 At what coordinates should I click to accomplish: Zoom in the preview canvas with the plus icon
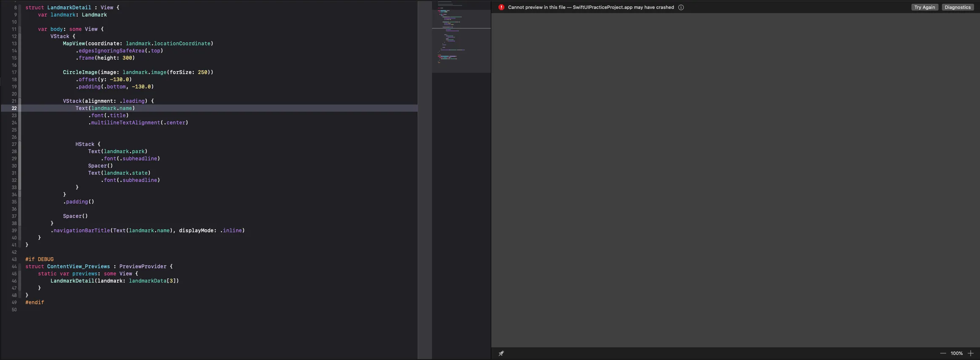pyautogui.click(x=971, y=353)
